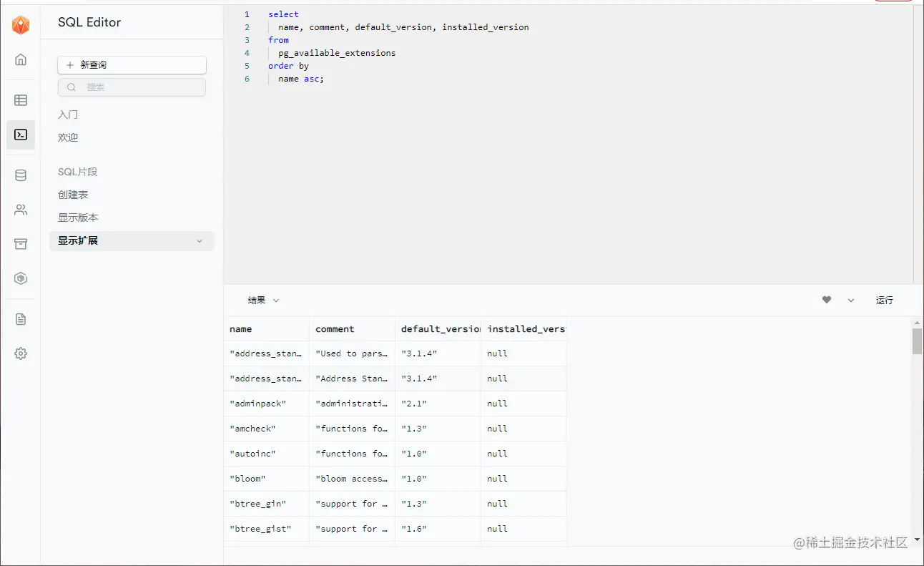Open the Storage archive icon

click(x=21, y=244)
